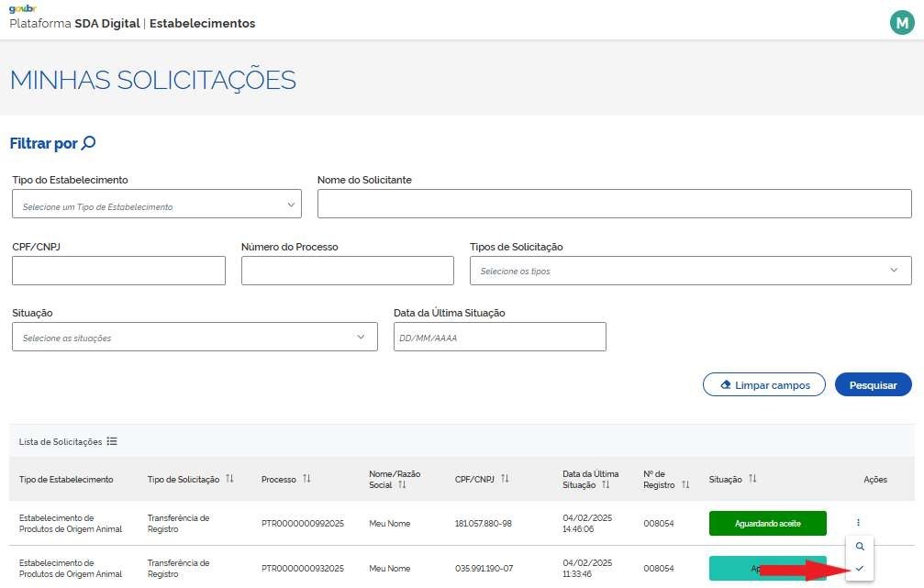Viewport: 924px width, 588px height.
Task: Click the magnifier view option in actions popup
Action: tap(860, 547)
